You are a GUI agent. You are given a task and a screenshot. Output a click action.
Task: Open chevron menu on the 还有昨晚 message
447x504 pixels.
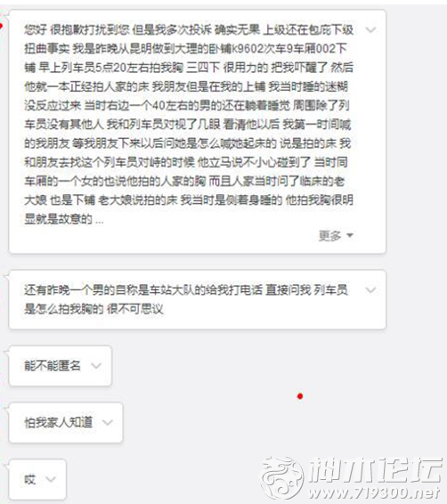tap(370, 290)
